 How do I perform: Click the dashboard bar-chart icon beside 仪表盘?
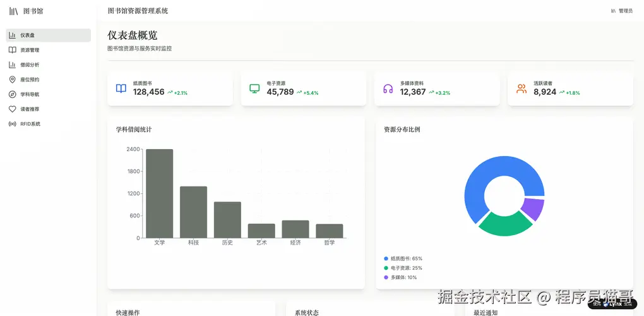click(x=13, y=35)
